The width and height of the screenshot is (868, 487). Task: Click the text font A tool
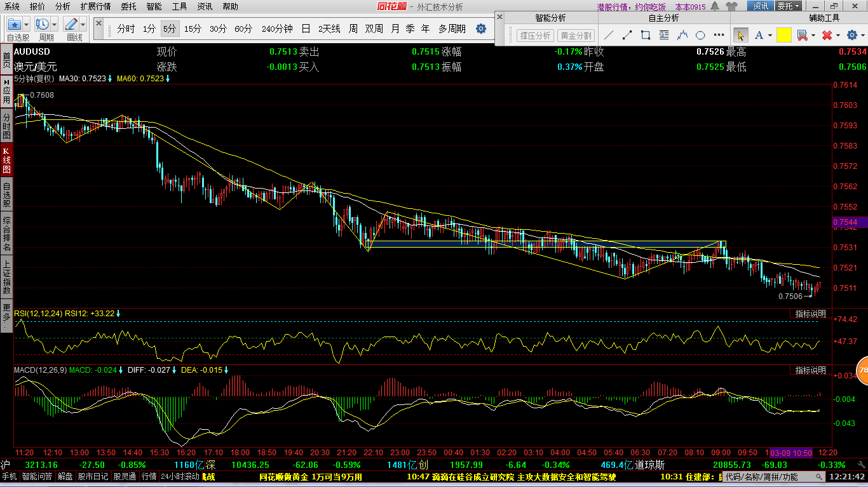[759, 35]
